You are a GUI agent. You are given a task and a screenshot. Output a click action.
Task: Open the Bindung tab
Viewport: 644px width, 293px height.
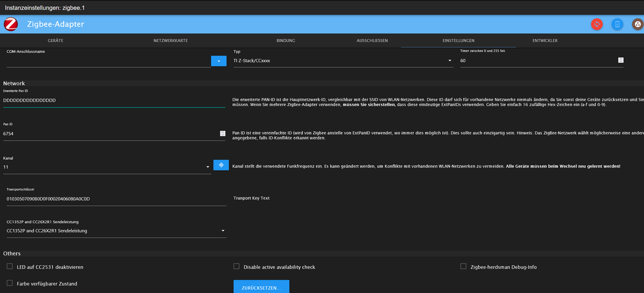pyautogui.click(x=286, y=41)
